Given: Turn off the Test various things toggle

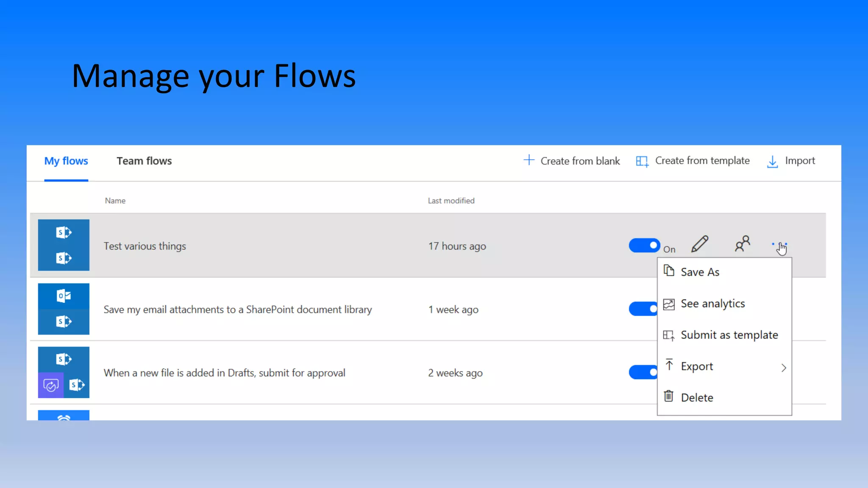Looking at the screenshot, I should point(644,245).
